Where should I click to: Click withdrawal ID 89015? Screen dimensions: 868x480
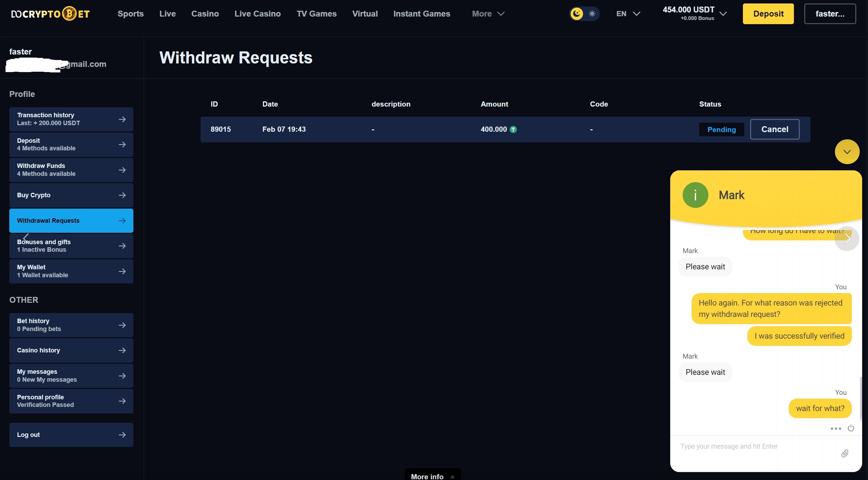click(x=221, y=129)
